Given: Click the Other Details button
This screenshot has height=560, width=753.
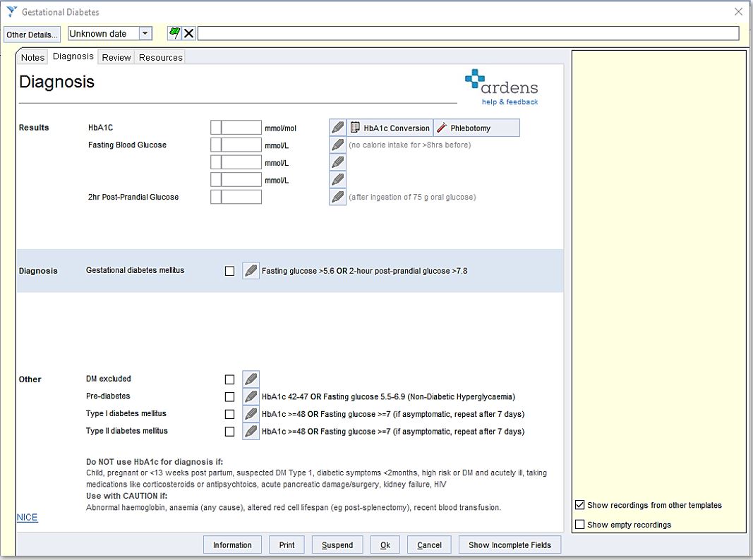Looking at the screenshot, I should [x=32, y=35].
